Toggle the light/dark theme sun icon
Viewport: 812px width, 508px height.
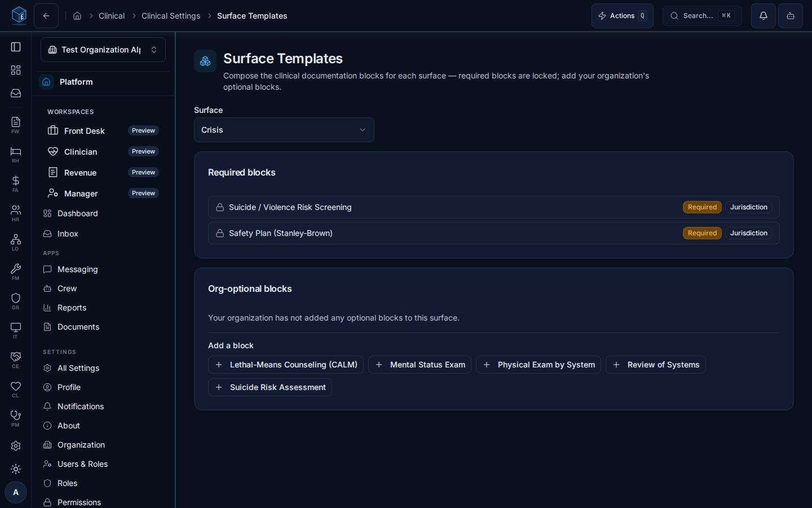click(x=16, y=469)
